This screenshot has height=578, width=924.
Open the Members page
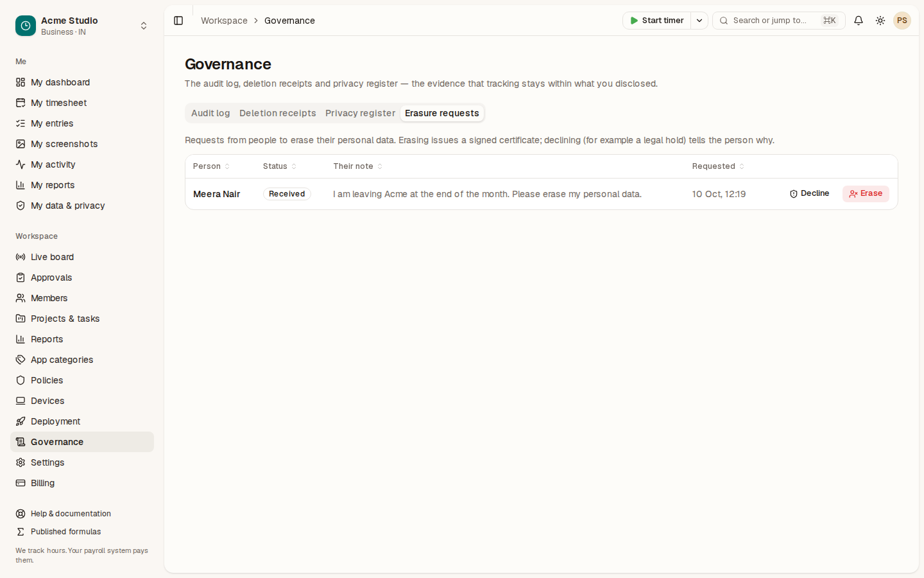click(x=82, y=298)
